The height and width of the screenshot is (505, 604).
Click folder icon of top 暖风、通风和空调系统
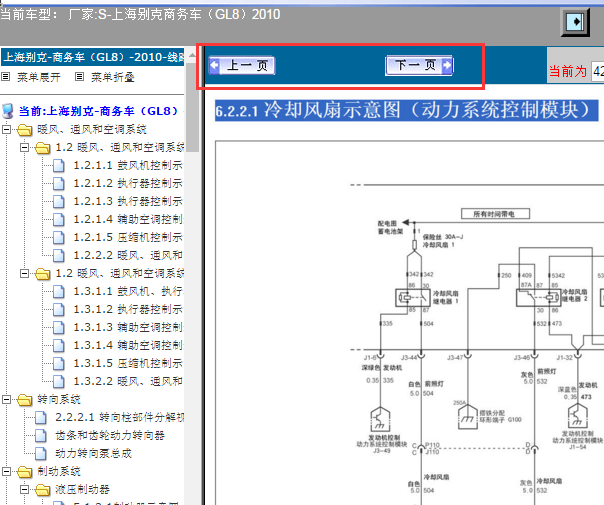click(x=25, y=130)
